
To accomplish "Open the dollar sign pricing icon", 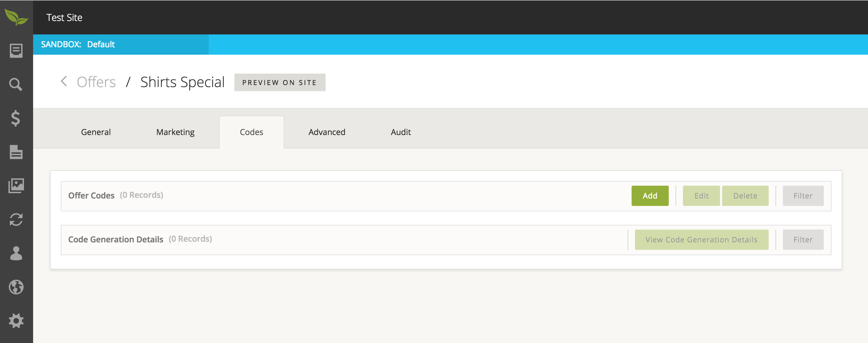I will [x=16, y=118].
